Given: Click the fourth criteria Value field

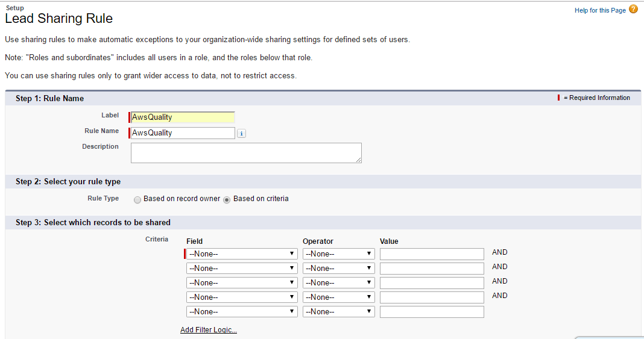Looking at the screenshot, I should [x=432, y=297].
